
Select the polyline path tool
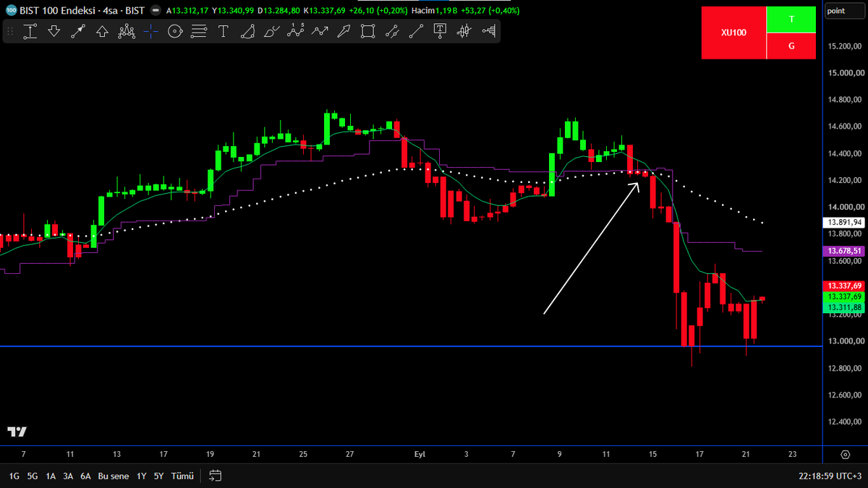tap(320, 31)
